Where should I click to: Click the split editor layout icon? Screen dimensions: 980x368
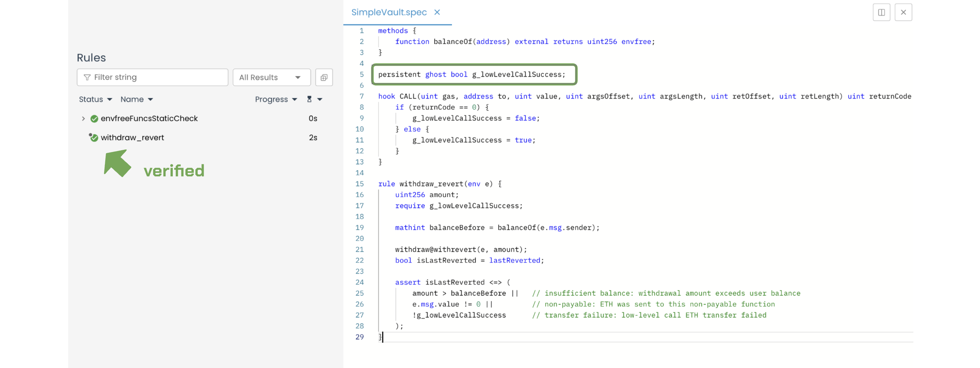881,13
